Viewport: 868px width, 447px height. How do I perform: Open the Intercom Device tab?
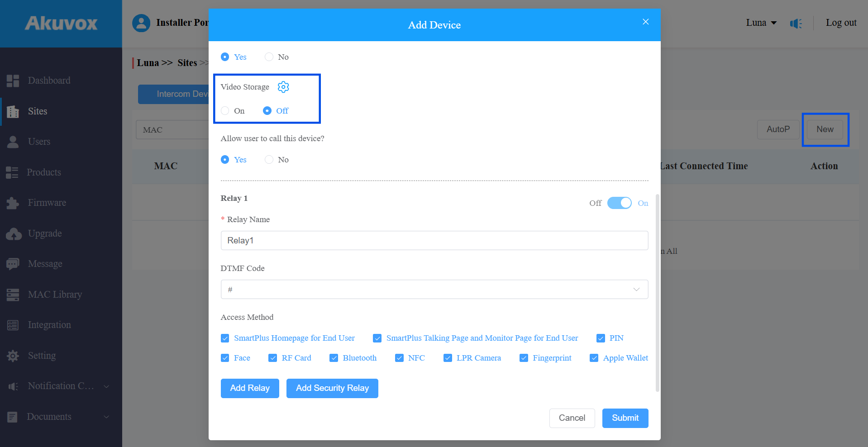tap(174, 94)
